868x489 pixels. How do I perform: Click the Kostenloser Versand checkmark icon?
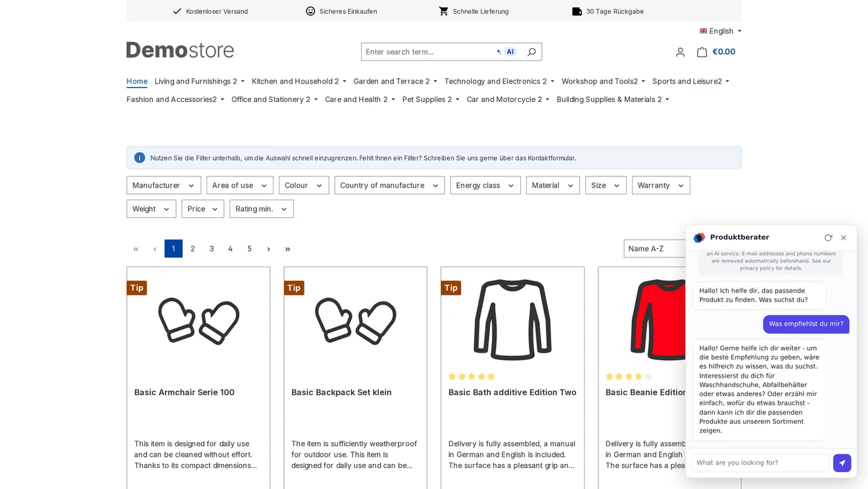tap(177, 11)
